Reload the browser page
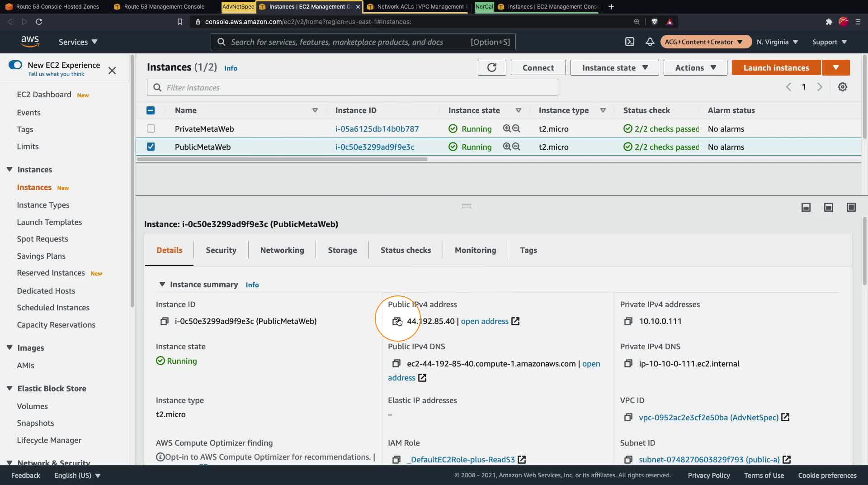This screenshot has width=868, height=485. [39, 22]
